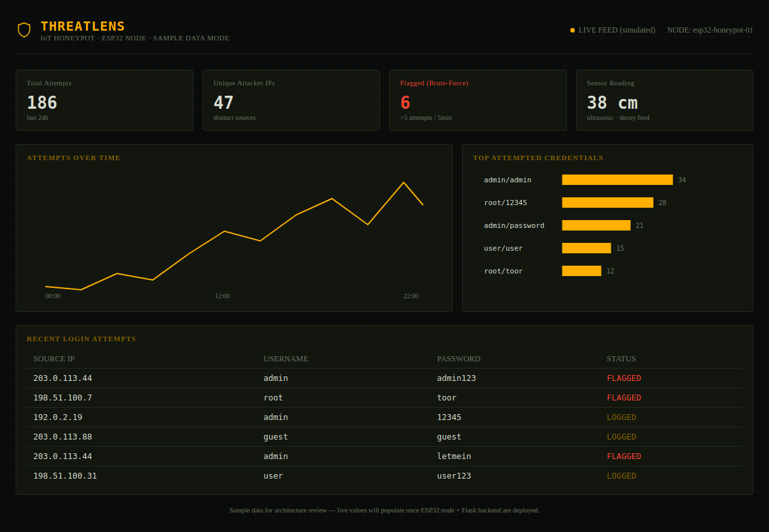Viewport: 769px width, 532px height.
Task: Click password cell user123
Action: click(x=454, y=476)
